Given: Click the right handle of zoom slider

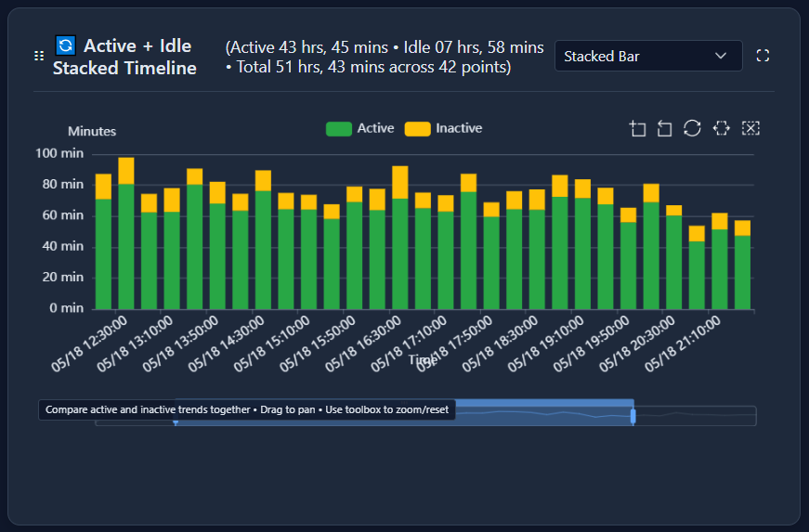Looking at the screenshot, I should pyautogui.click(x=633, y=416).
